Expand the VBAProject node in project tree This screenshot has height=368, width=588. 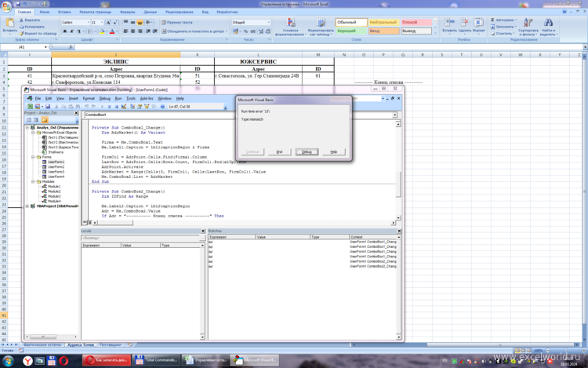pos(27,206)
